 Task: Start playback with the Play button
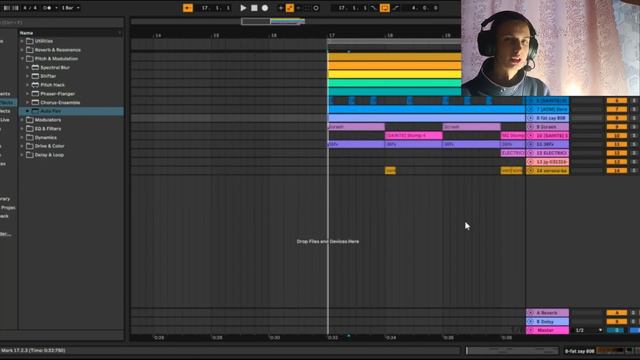pos(243,8)
